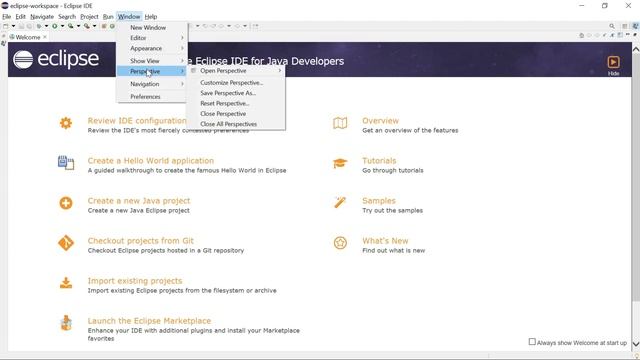Click the Eclipse Marketplace icon

pyautogui.click(x=66, y=323)
